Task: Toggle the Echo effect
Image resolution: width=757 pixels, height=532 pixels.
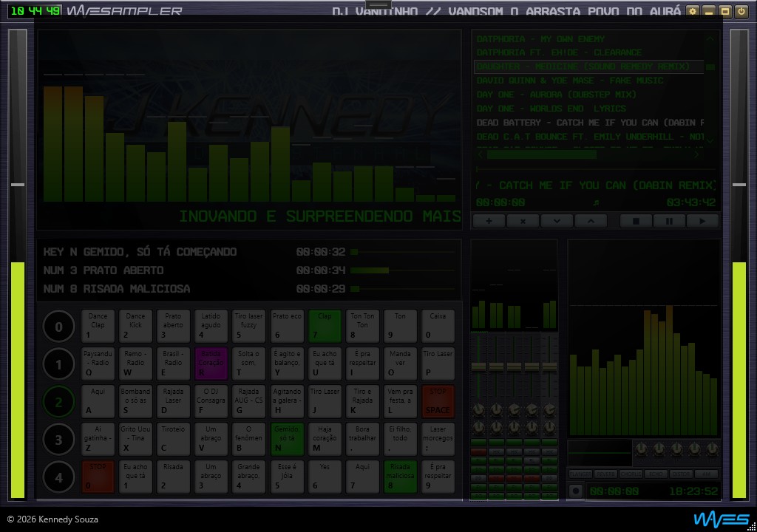Action: pyautogui.click(x=656, y=474)
